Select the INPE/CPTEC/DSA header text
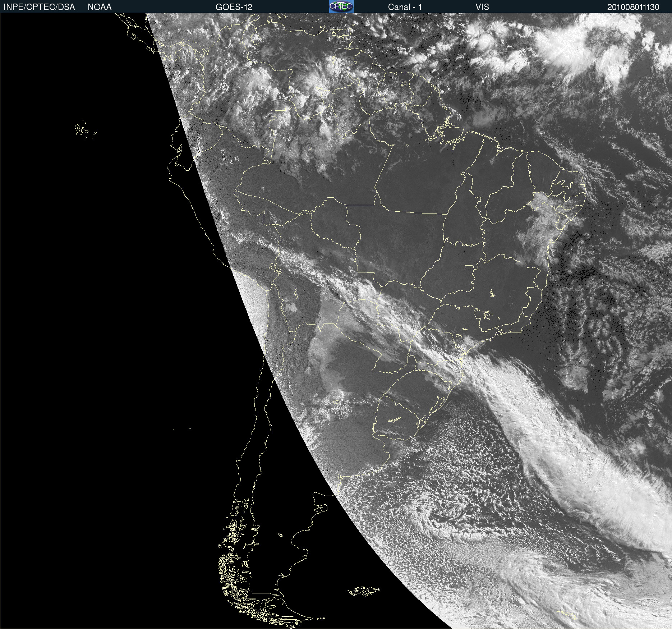Screen dimensions: 672x629 tap(39, 7)
